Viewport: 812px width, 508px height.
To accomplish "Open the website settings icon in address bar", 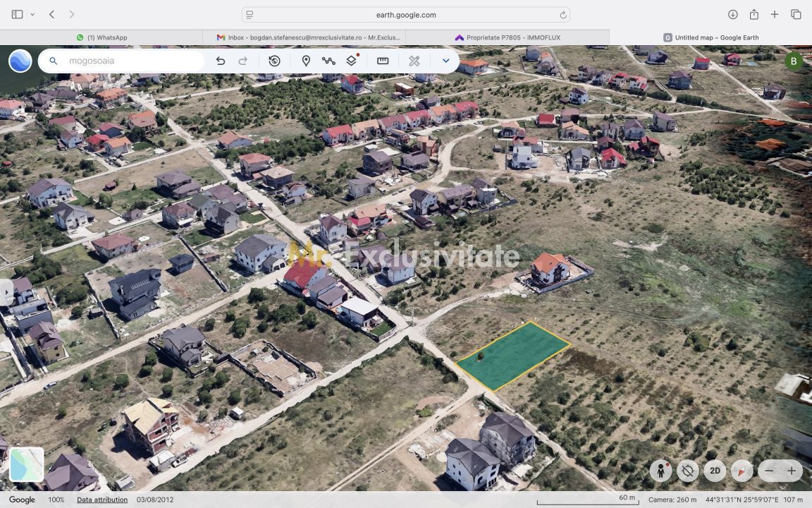I will click(x=250, y=15).
